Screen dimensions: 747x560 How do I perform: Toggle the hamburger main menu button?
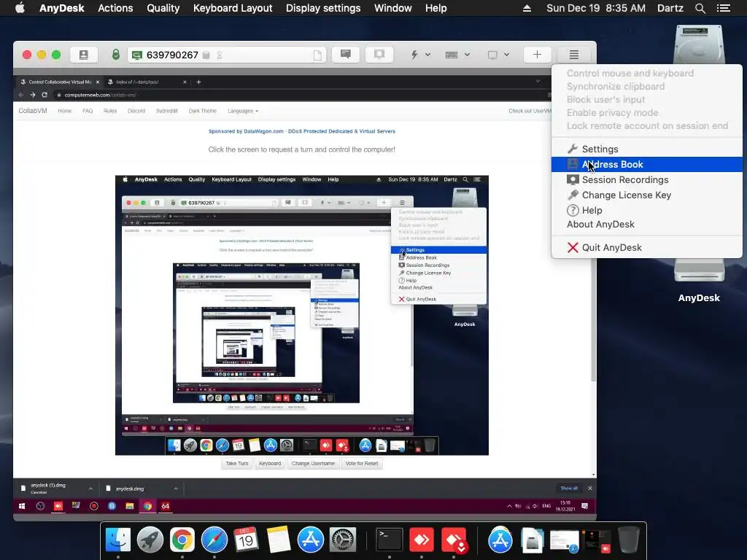(574, 55)
